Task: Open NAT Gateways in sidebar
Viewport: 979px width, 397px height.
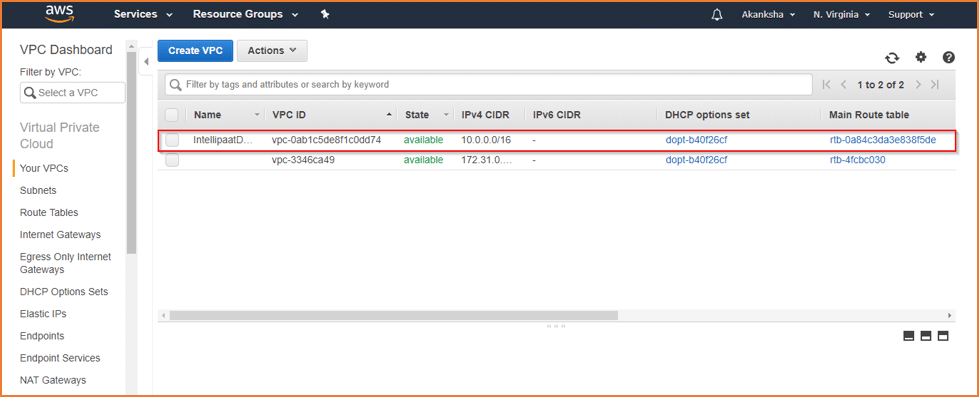Action: point(53,380)
